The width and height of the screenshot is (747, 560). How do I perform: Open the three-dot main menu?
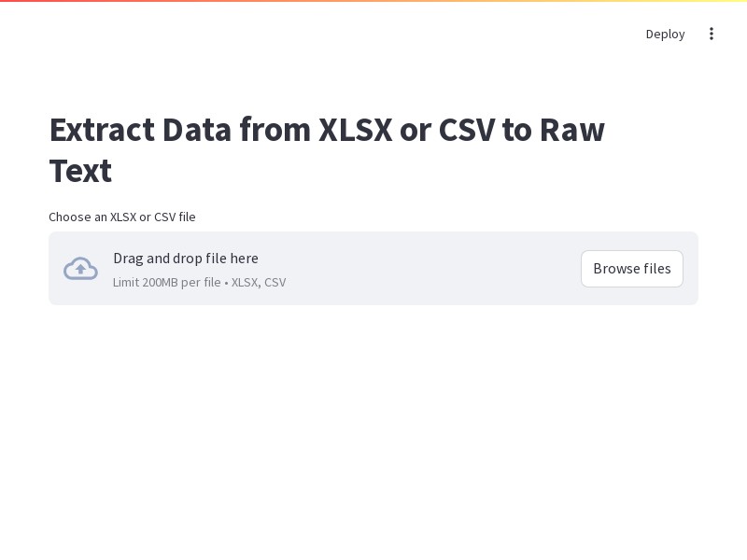712,34
